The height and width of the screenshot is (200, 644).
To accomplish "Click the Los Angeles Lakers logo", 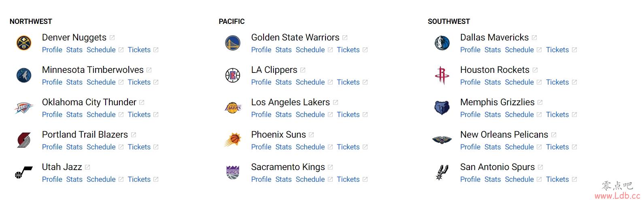I will coord(233,108).
